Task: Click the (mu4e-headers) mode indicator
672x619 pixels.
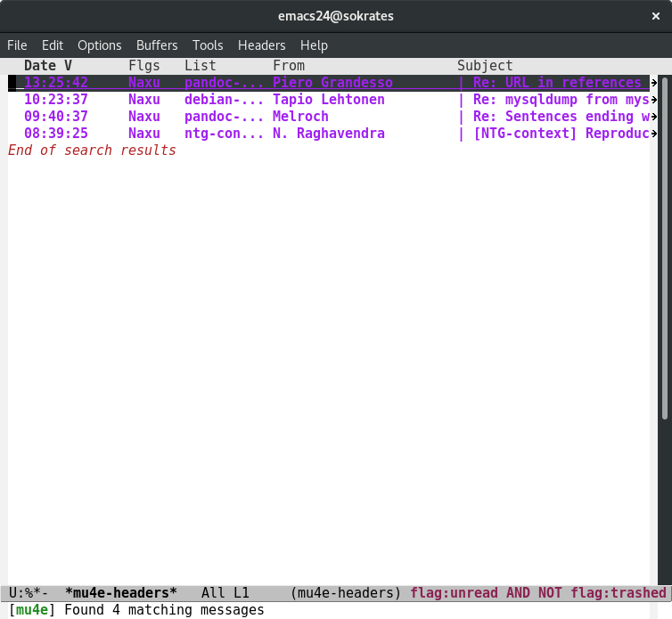Action: point(346,593)
